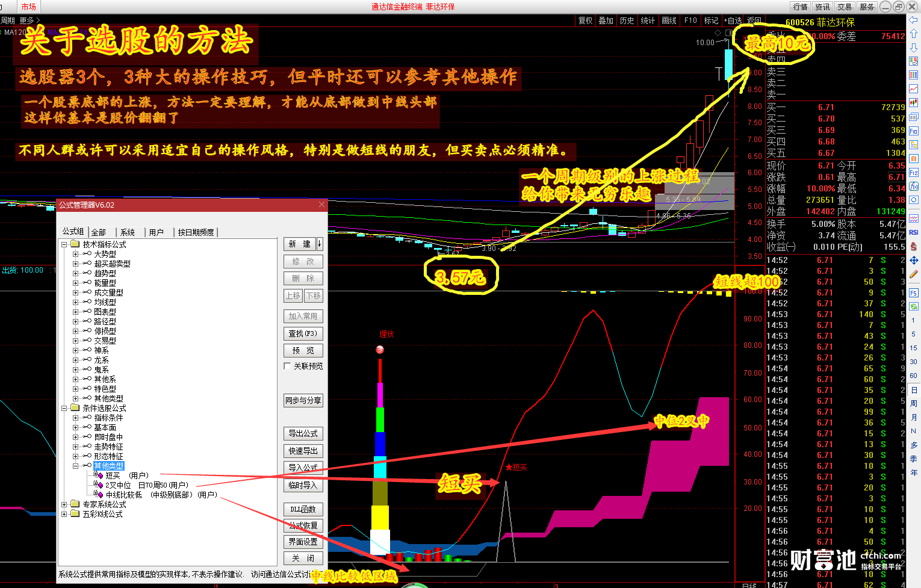Select the 短买 (用户) formula
Screen dimensions: 921x588
pyautogui.click(x=127, y=475)
